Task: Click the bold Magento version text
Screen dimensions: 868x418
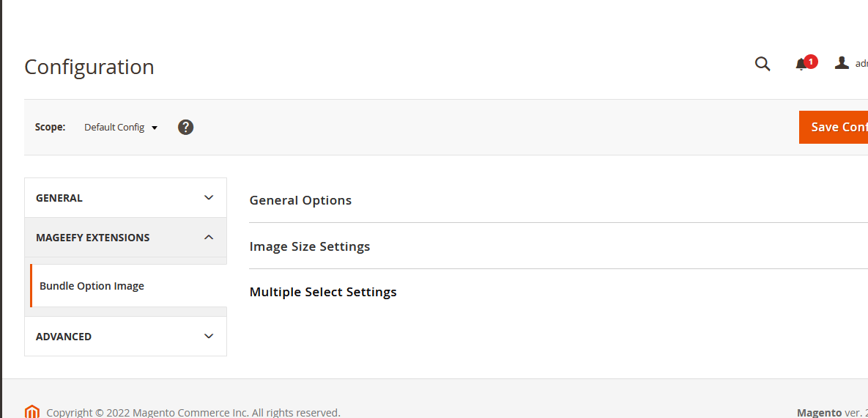Action: 819,413
